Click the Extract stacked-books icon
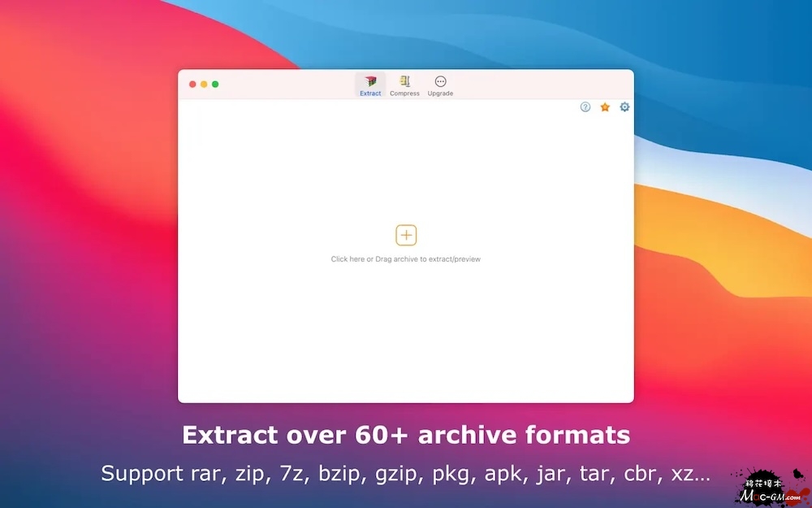Image resolution: width=812 pixels, height=508 pixels. [x=370, y=81]
